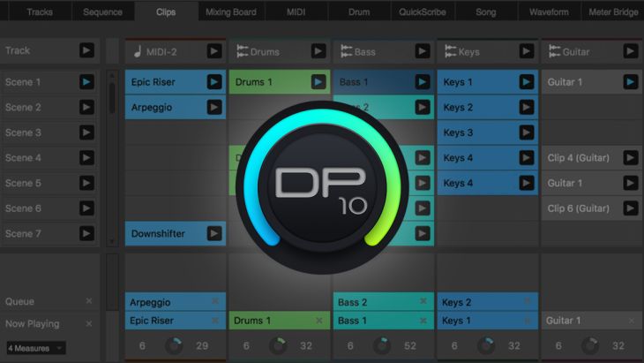The width and height of the screenshot is (644, 363).
Task: Open the 4 Measures dropdown
Action: 36,348
